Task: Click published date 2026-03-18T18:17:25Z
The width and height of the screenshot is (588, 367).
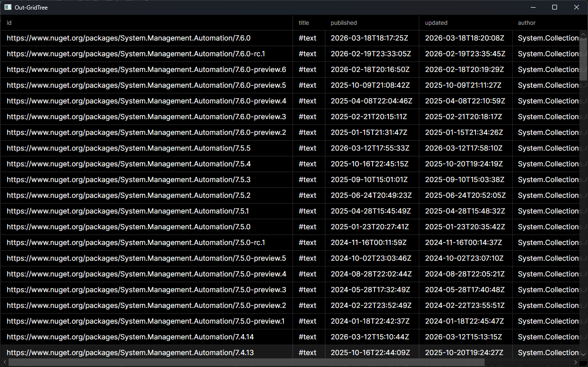Action: coord(370,38)
